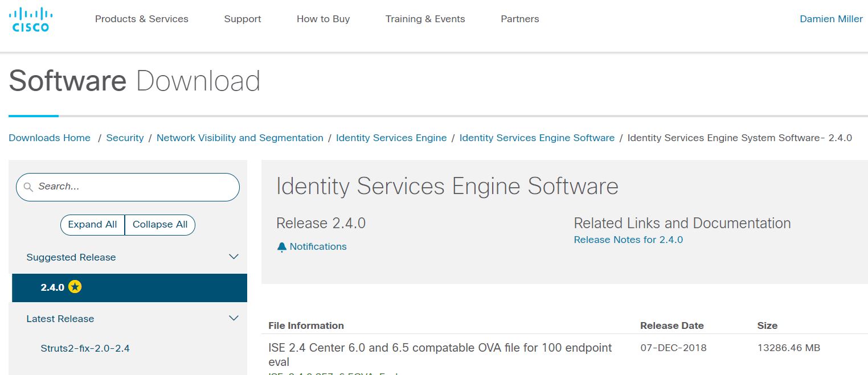Screen dimensions: 868x375
Task: Click the search magnifier icon
Action: pos(28,187)
